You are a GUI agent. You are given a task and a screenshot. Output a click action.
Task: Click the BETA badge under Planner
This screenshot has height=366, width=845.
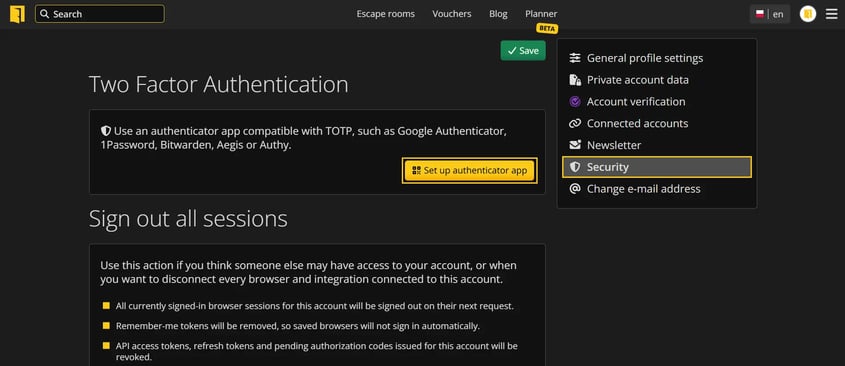546,29
